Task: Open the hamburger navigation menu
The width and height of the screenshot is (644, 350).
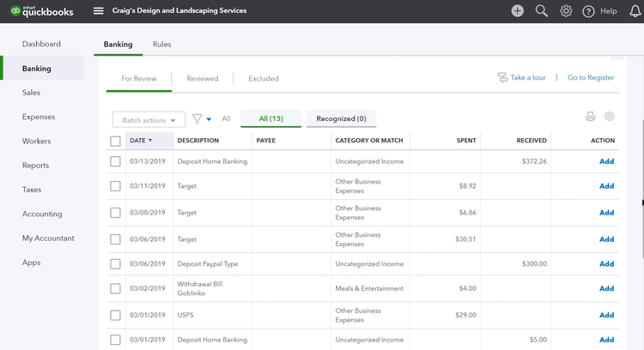Action: (x=98, y=10)
